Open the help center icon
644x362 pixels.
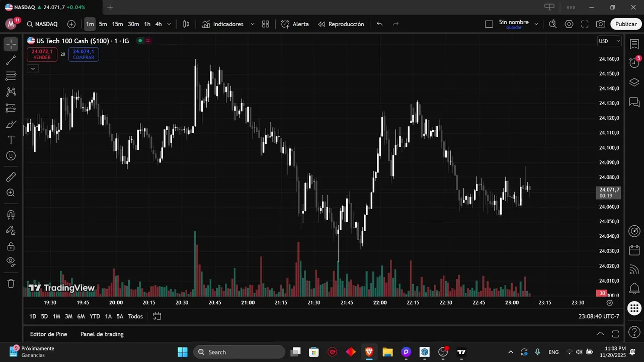click(x=634, y=332)
